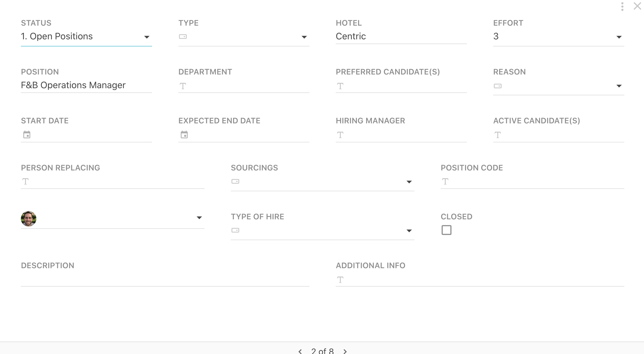Screen dimensions: 644x354
Task: Click the Start Date calendar icon
Action: tap(27, 135)
